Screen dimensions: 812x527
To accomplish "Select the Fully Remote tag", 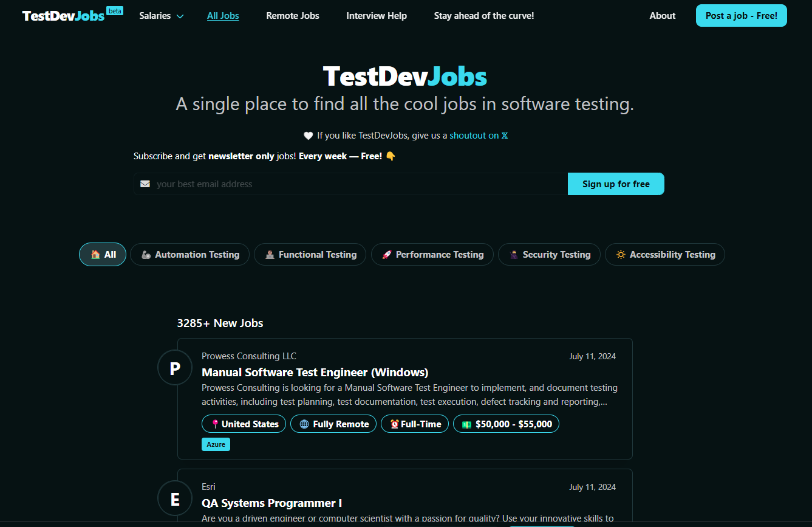I will (333, 424).
